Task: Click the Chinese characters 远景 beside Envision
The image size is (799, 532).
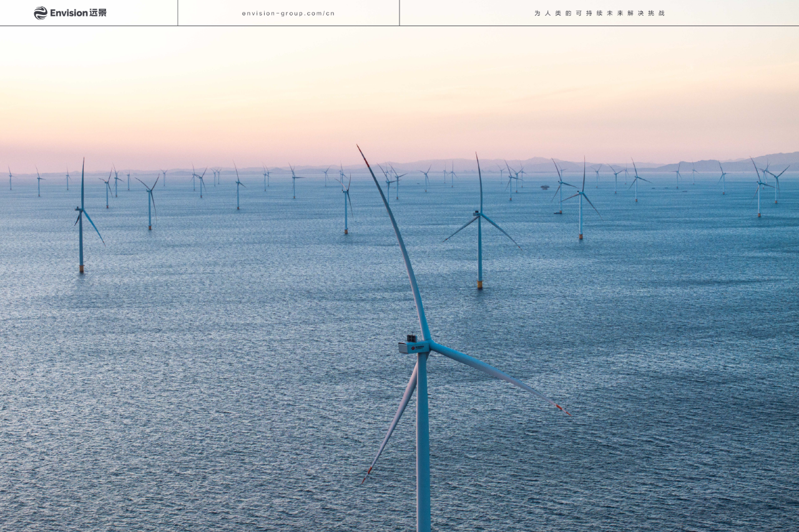Action: (98, 13)
